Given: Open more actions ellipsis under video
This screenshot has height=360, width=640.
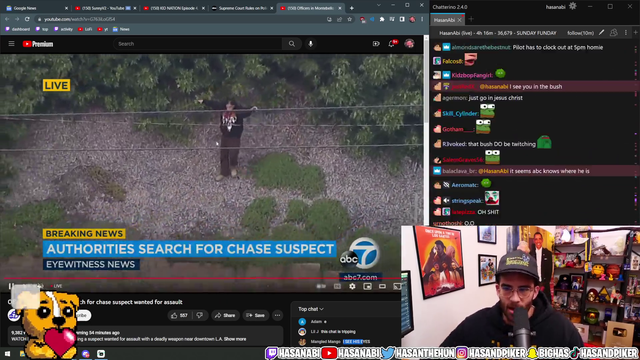Looking at the screenshot, I should point(278,316).
